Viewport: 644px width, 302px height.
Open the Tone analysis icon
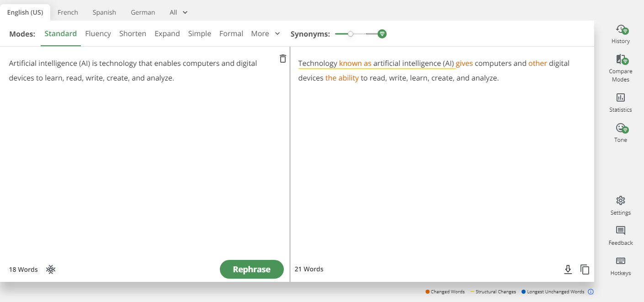620,128
